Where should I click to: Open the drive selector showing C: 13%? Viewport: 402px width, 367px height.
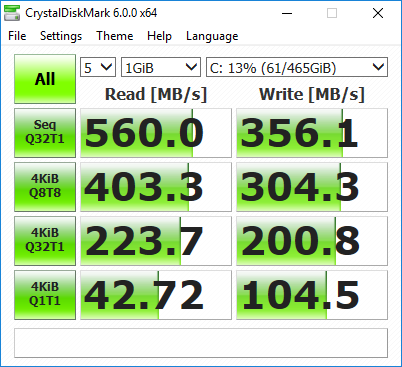pyautogui.click(x=297, y=67)
